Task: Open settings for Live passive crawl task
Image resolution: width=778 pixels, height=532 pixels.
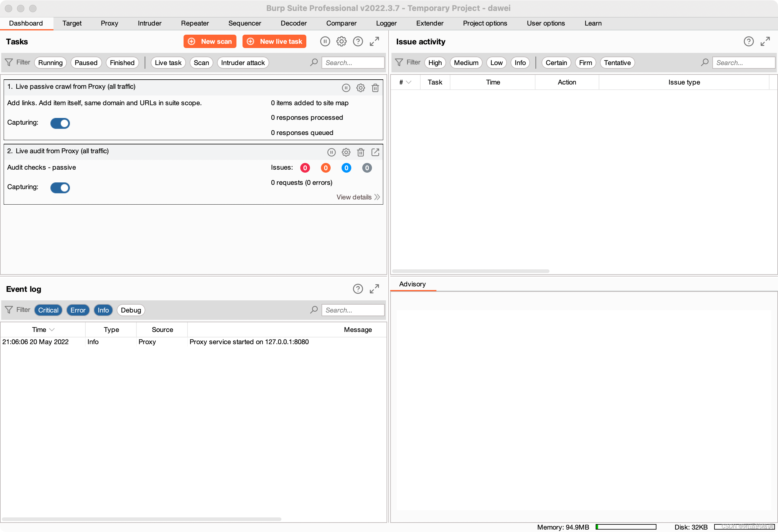Action: pyautogui.click(x=360, y=88)
